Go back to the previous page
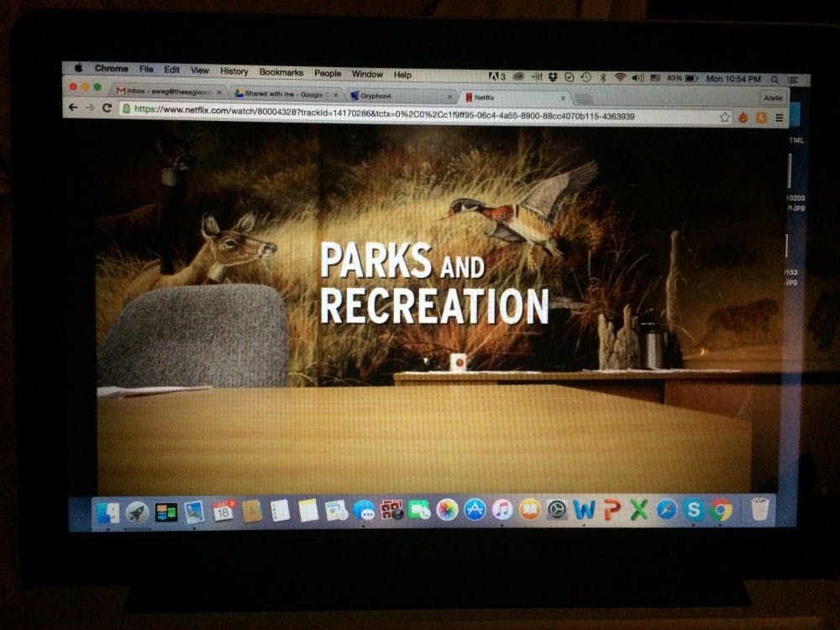This screenshot has width=840, height=630. tap(73, 108)
